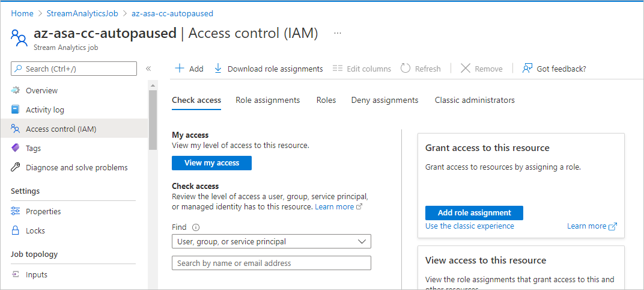Image resolution: width=644 pixels, height=290 pixels.
Task: Collapse the sidebar with double-chevron
Action: (148, 69)
